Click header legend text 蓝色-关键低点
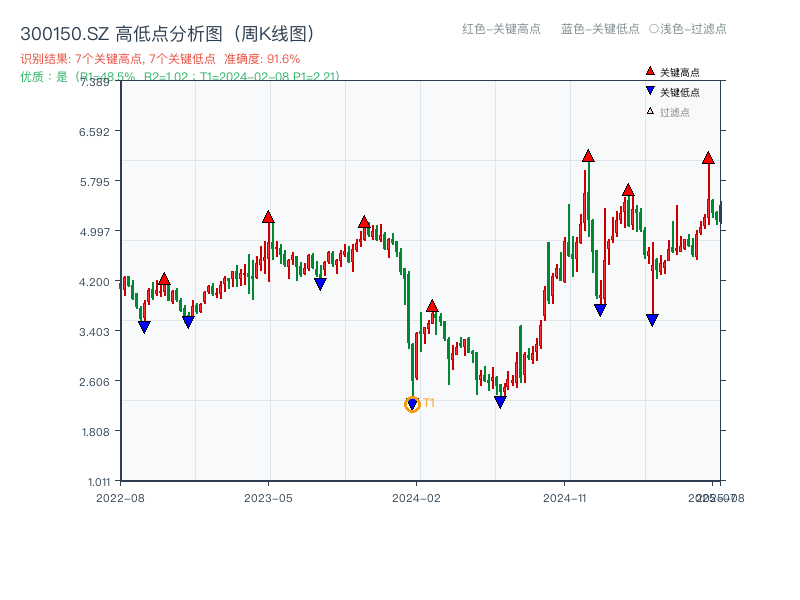800x600 pixels. (x=600, y=29)
